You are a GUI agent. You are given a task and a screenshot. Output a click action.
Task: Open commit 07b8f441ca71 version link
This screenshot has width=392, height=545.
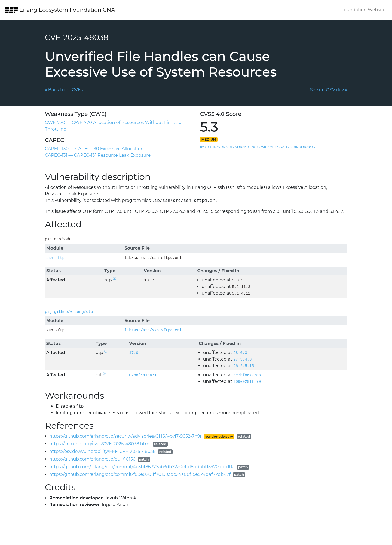point(143,375)
